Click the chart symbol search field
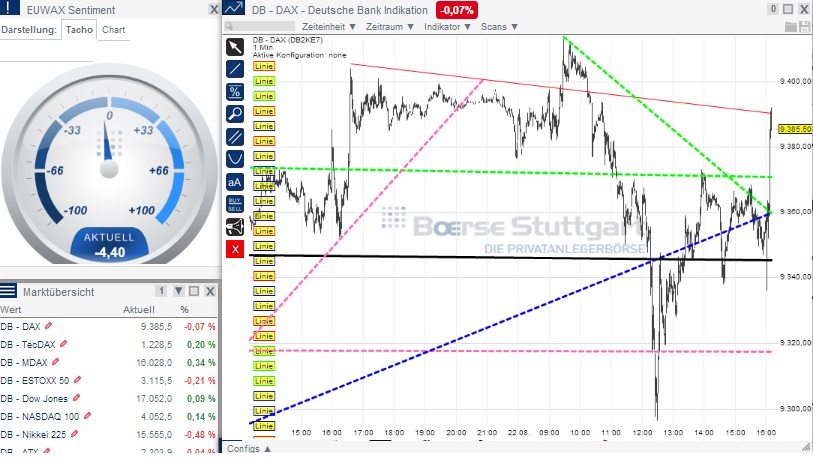The width and height of the screenshot is (813, 461). (x=260, y=26)
